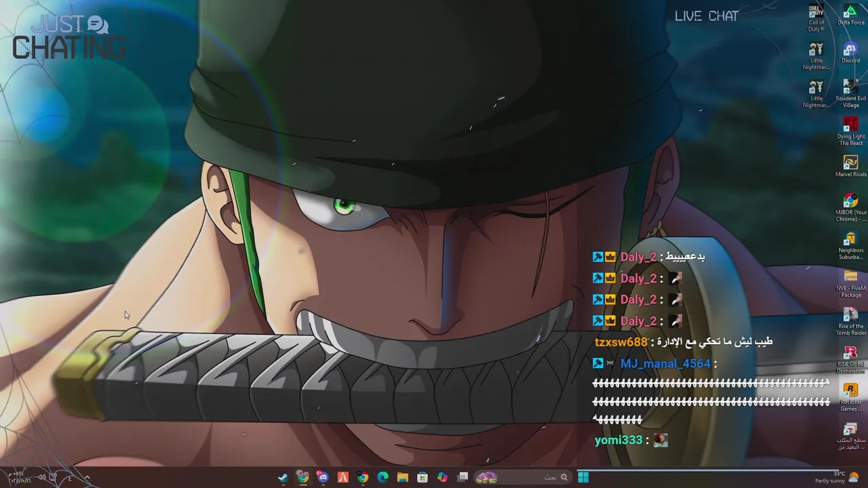Open the red A app in taskbar
This screenshot has width=868, height=488.
point(343,477)
